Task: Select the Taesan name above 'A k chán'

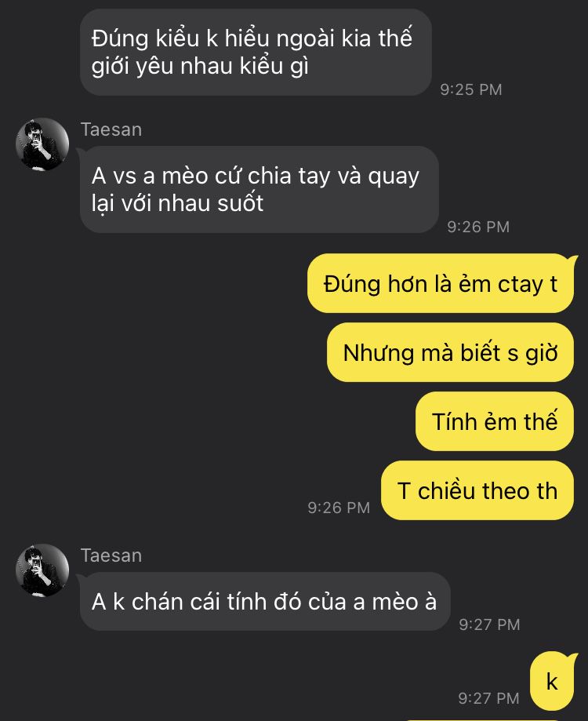Action: coord(111,555)
